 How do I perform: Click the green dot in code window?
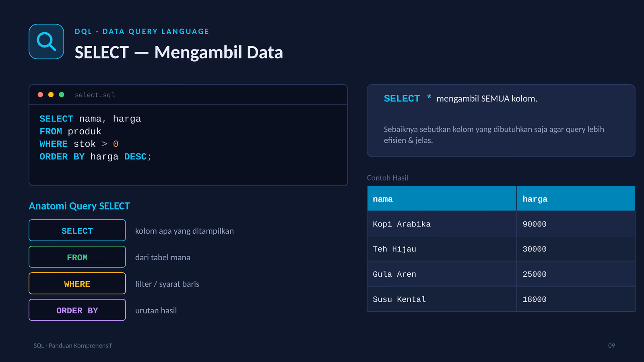click(62, 95)
